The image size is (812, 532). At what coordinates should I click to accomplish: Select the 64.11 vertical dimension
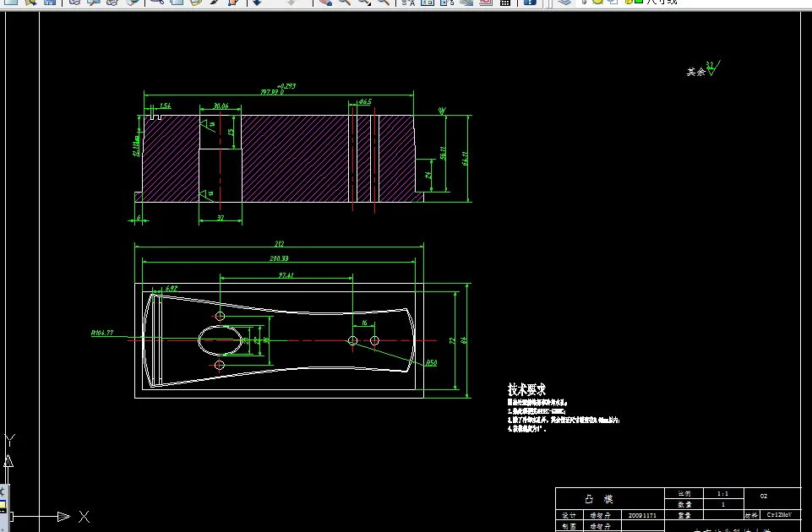click(465, 159)
